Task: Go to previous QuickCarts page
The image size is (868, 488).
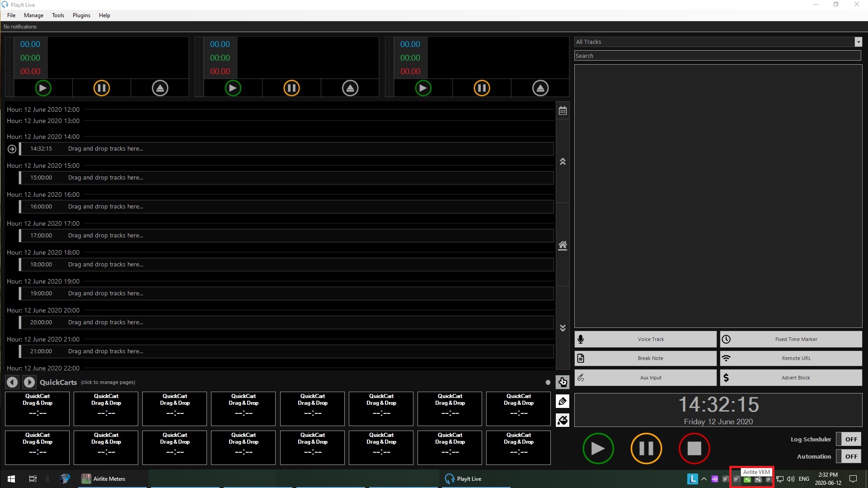Action: pos(12,382)
